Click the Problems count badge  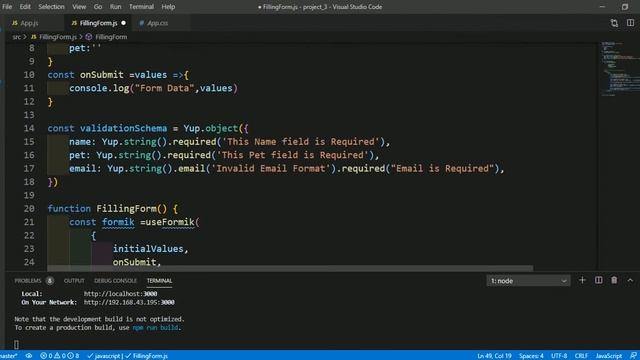(49, 281)
